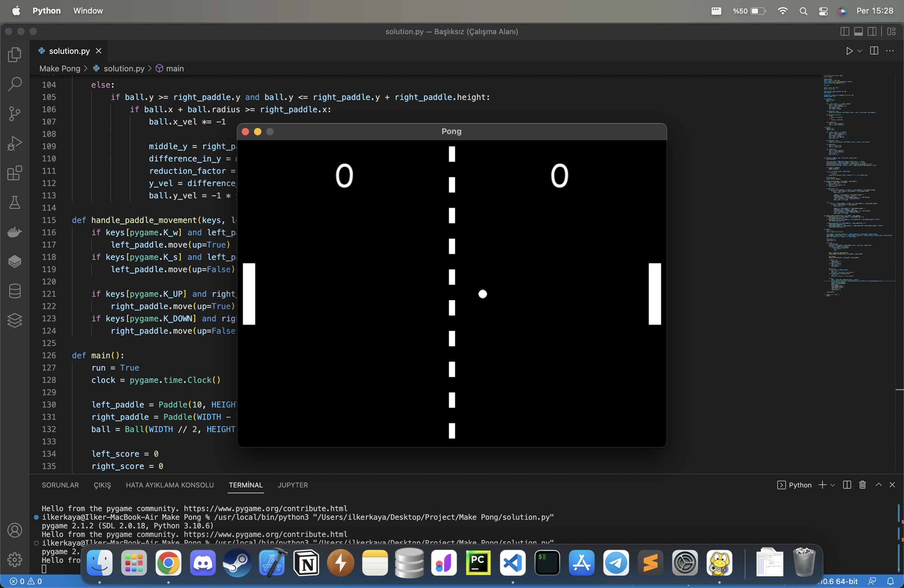The image size is (904, 588).
Task: Toggle the primary sidebar layout button
Action: click(845, 32)
